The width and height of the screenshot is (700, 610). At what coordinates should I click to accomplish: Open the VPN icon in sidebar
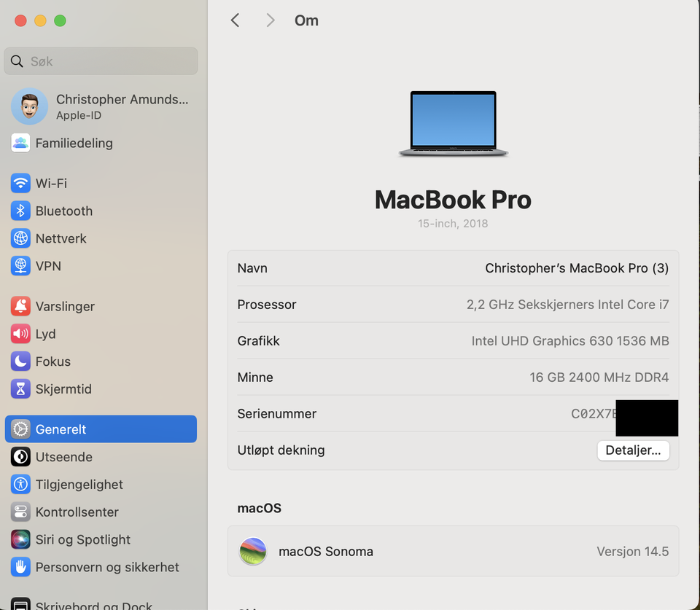point(20,266)
